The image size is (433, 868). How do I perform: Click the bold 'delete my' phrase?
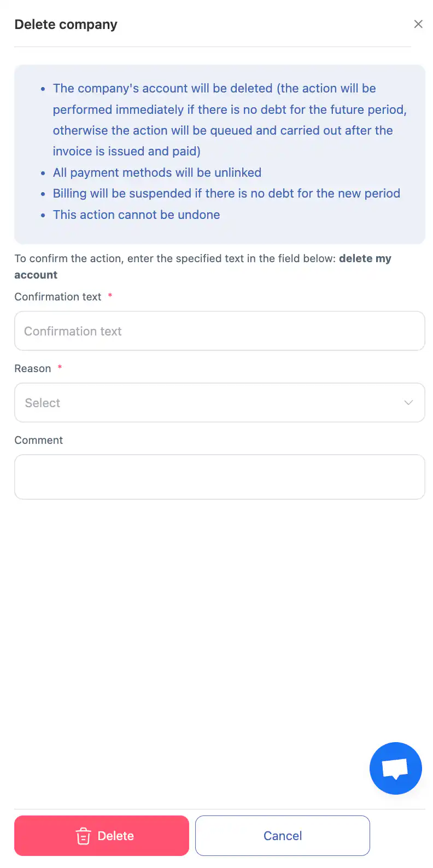[x=365, y=258]
